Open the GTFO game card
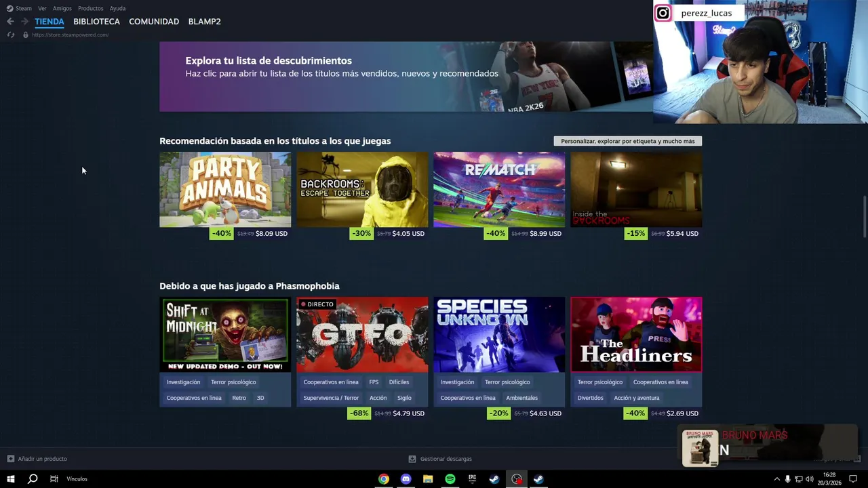The height and width of the screenshot is (488, 868). [x=362, y=334]
